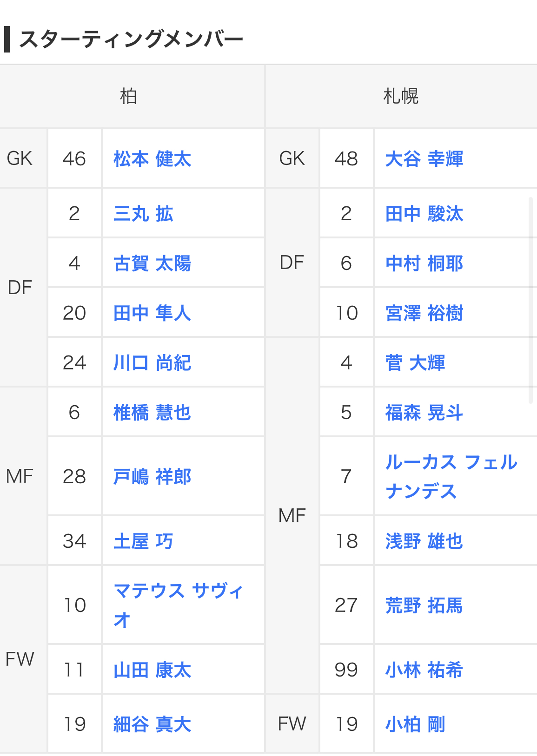Image resolution: width=537 pixels, height=756 pixels.
Task: Select 川口 尚紀 in Kashiwa lineup
Action: [152, 363]
